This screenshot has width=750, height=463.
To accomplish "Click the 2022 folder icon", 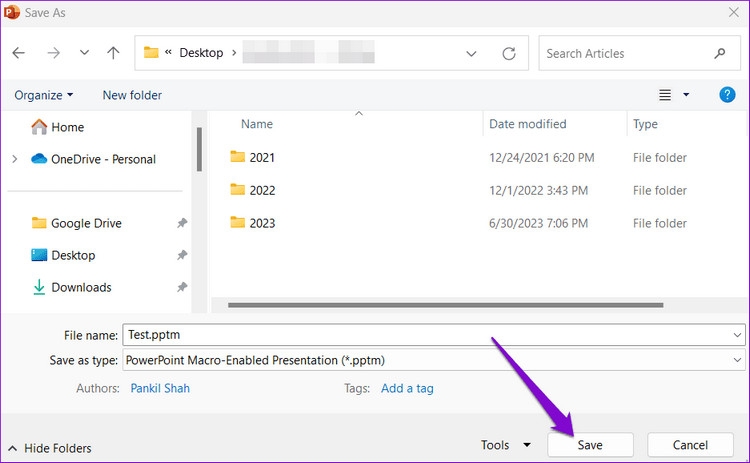I will (x=237, y=189).
